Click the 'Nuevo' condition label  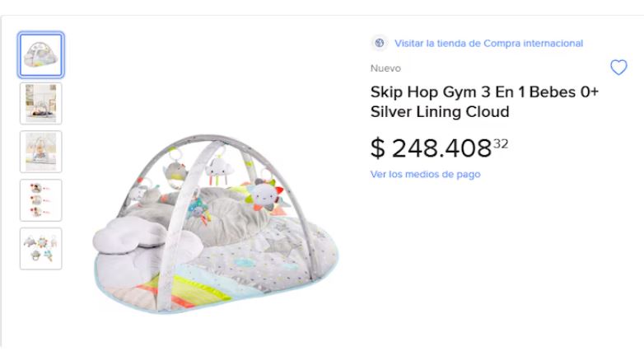[385, 68]
